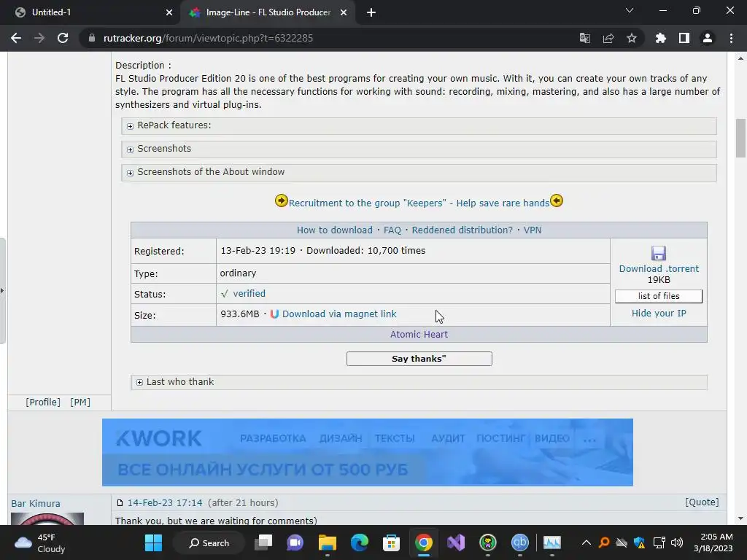Select the Image-Line FL Studio tab
747x560 pixels.
tap(268, 12)
